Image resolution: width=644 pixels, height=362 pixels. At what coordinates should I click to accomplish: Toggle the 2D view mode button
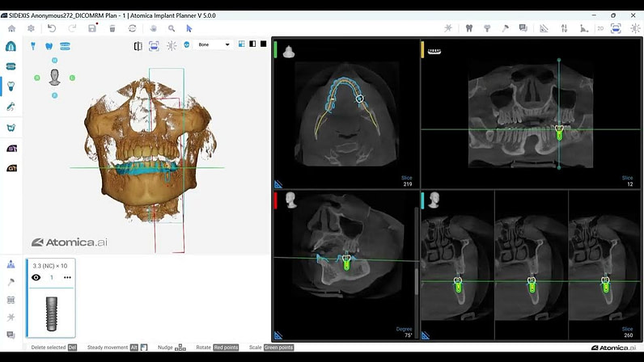(600, 28)
